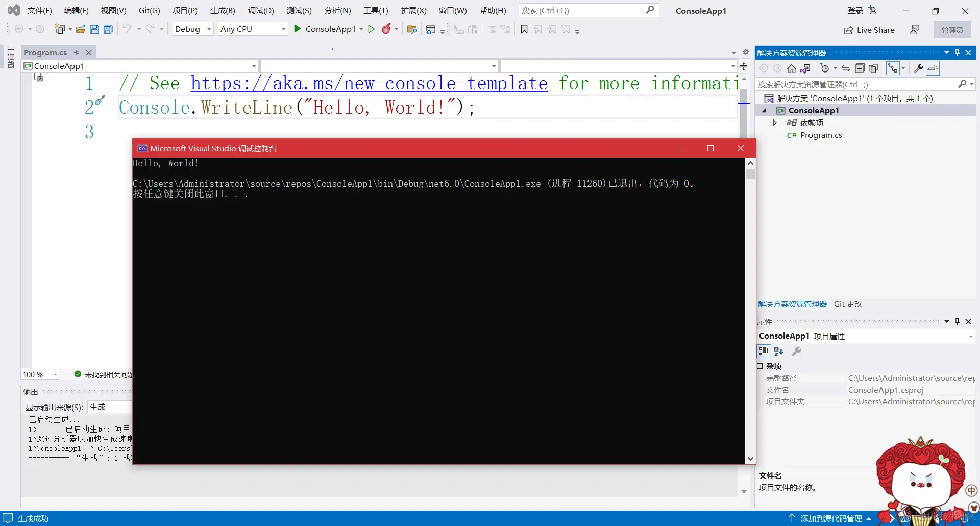Toggle a bookmark with the bookmark icon
Screen dimensions: 980x526
(x=524, y=29)
